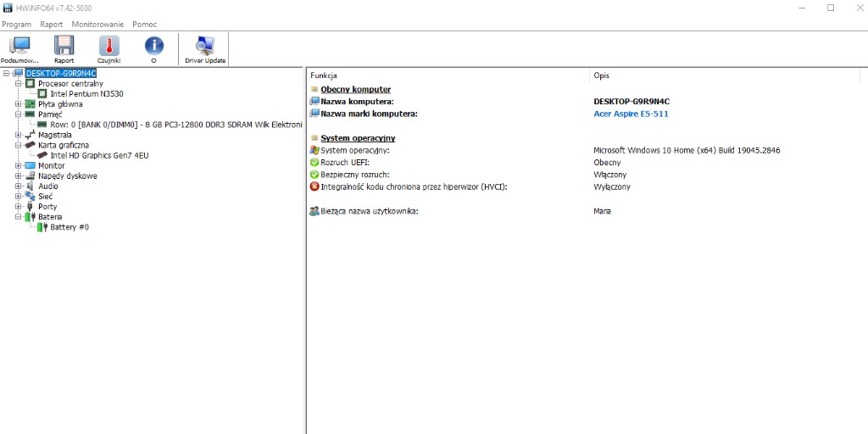Open the Czujniki sensors thermometer icon
This screenshot has width=868, height=434.
coord(109,46)
